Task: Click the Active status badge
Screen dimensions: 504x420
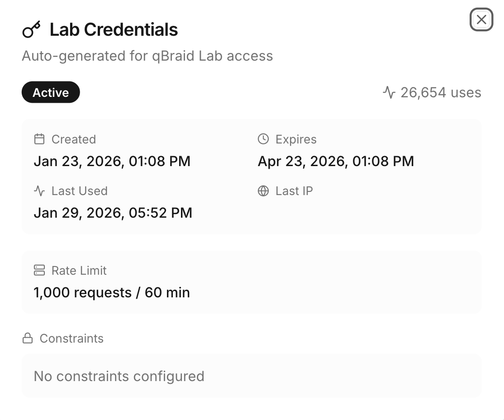Action: coord(51,92)
